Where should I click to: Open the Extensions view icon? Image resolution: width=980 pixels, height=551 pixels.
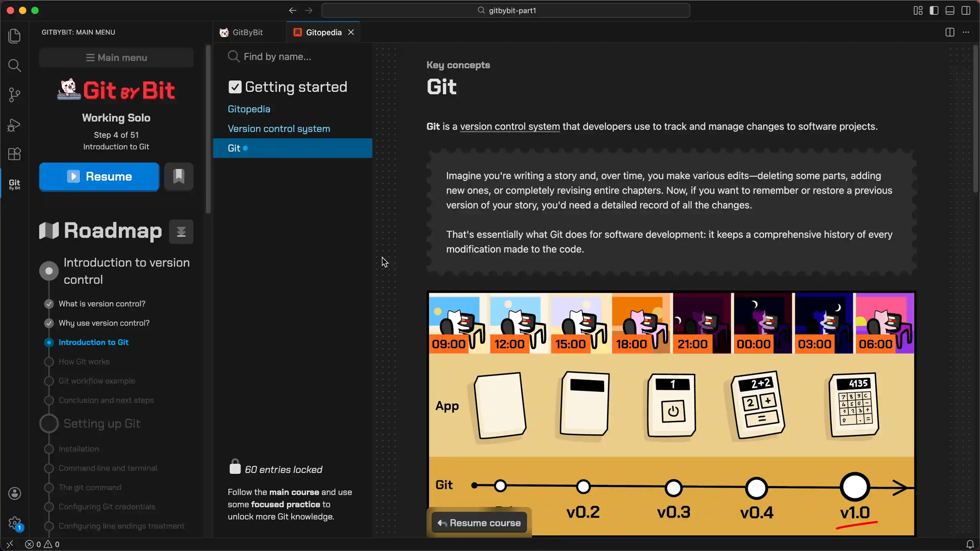click(15, 154)
